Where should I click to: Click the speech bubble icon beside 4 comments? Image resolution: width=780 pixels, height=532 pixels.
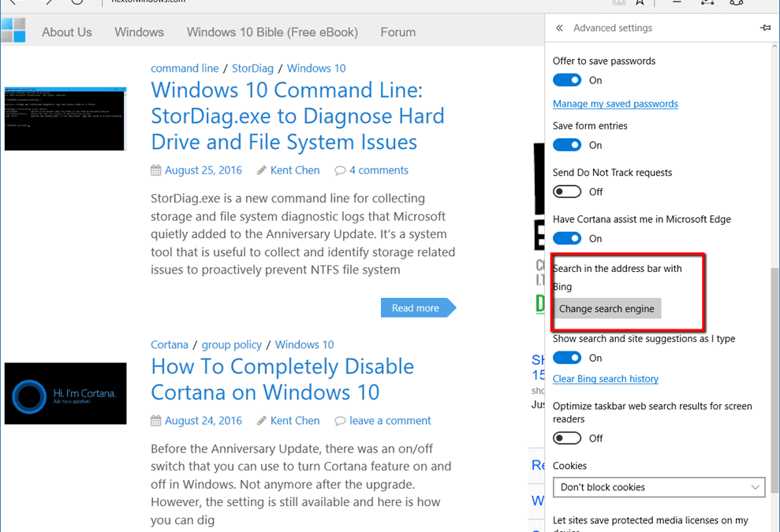(x=340, y=171)
